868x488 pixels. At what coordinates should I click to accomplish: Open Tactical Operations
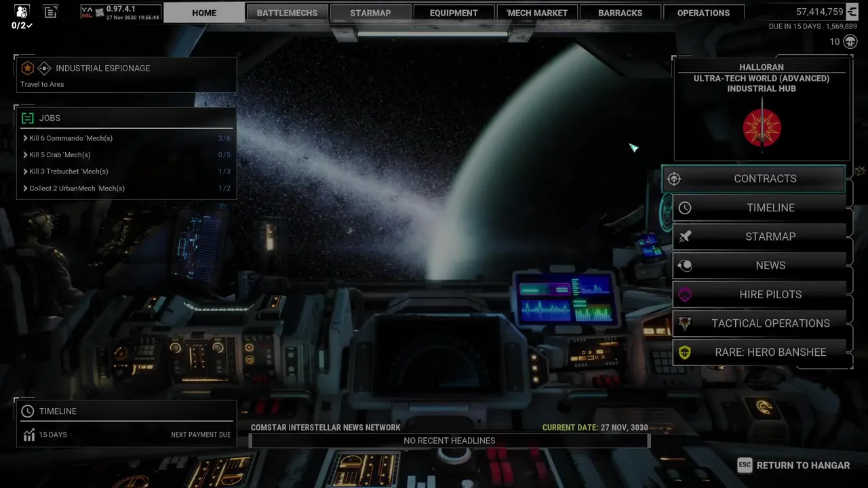pos(759,323)
